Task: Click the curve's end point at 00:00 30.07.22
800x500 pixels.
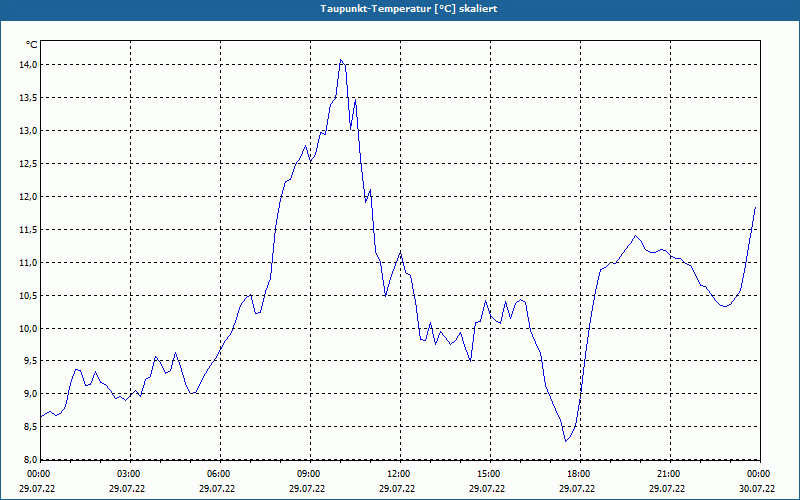Action: pyautogui.click(x=755, y=208)
